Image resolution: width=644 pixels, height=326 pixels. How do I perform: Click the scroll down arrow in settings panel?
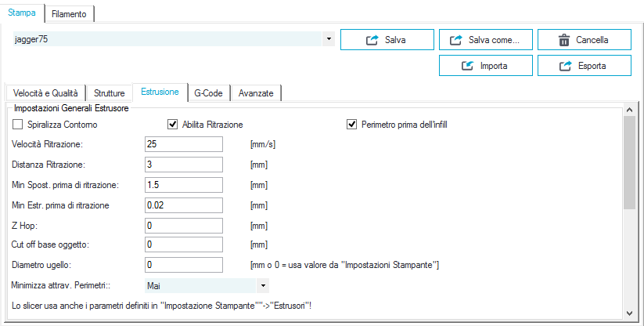click(629, 313)
